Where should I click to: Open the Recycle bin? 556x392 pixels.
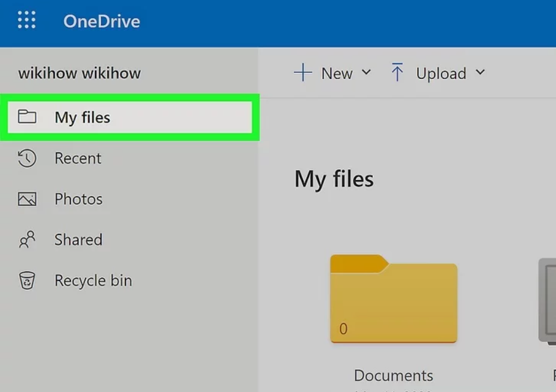[93, 281]
